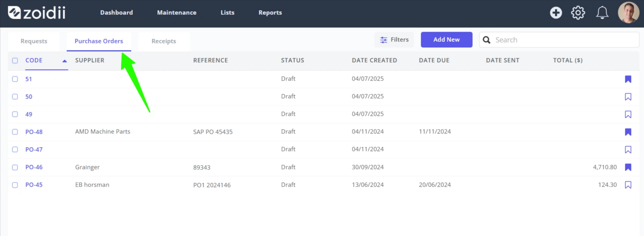Select all rows with header checkbox
This screenshot has height=236, width=644.
[x=15, y=61]
